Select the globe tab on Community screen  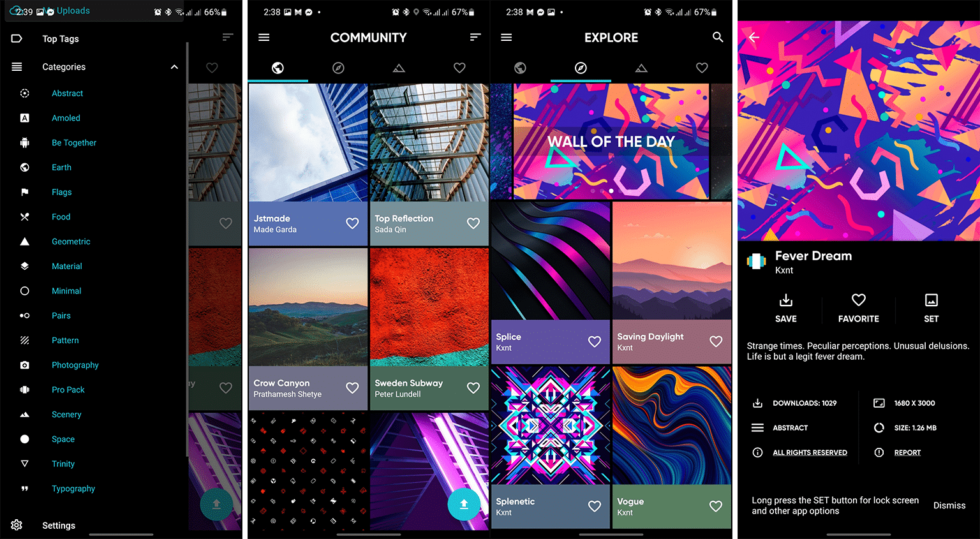click(x=278, y=68)
